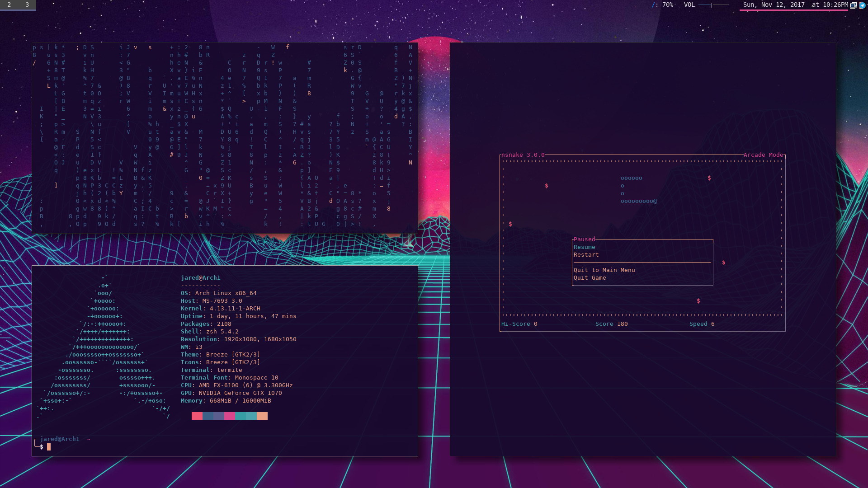Click the display/monitor tray icon
Image resolution: width=868 pixels, height=488 pixels.
(x=853, y=5)
